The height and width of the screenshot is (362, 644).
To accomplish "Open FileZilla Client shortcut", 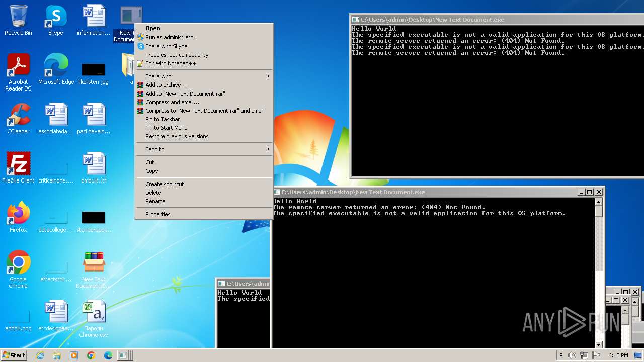I will coord(18,168).
